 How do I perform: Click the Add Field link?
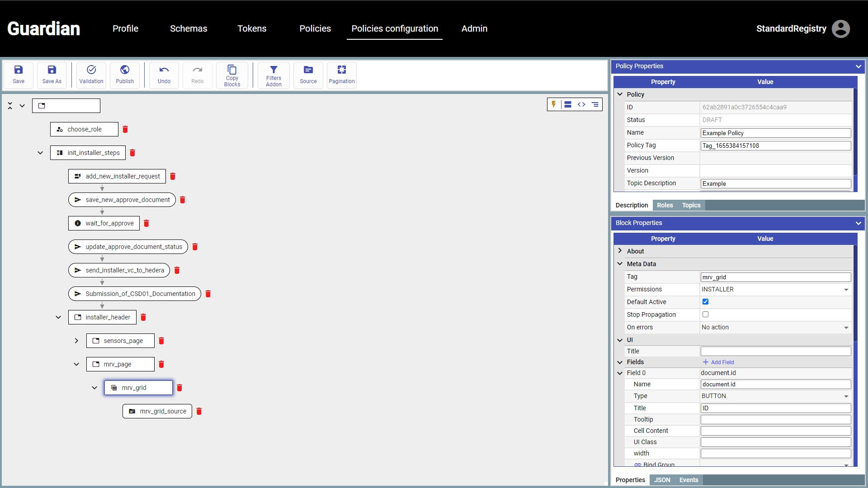coord(718,362)
